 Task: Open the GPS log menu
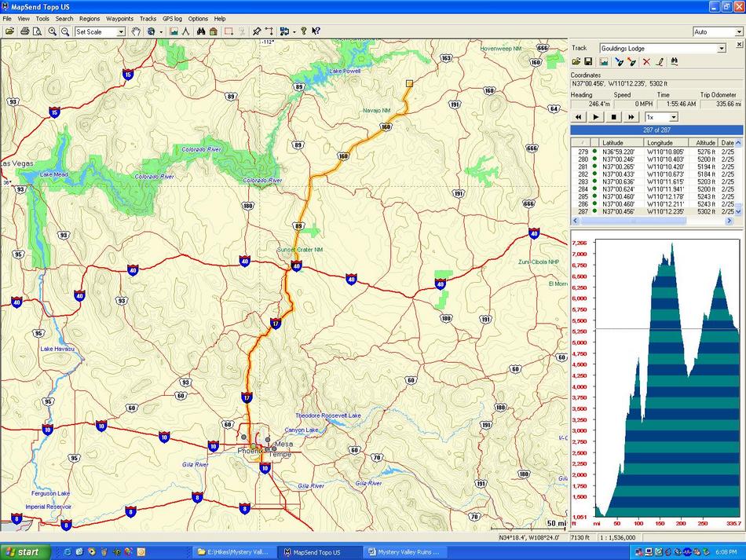[172, 19]
